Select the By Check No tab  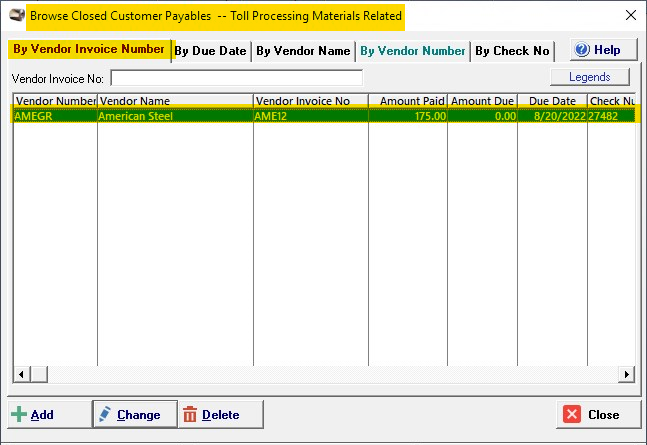[512, 51]
